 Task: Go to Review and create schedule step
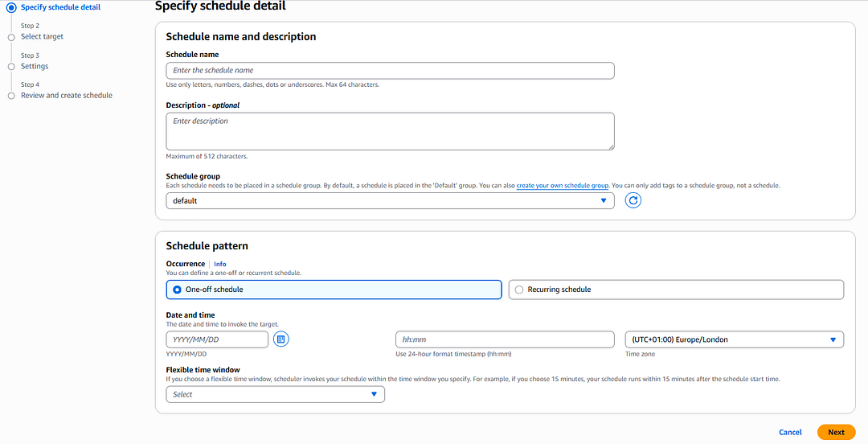coord(67,96)
